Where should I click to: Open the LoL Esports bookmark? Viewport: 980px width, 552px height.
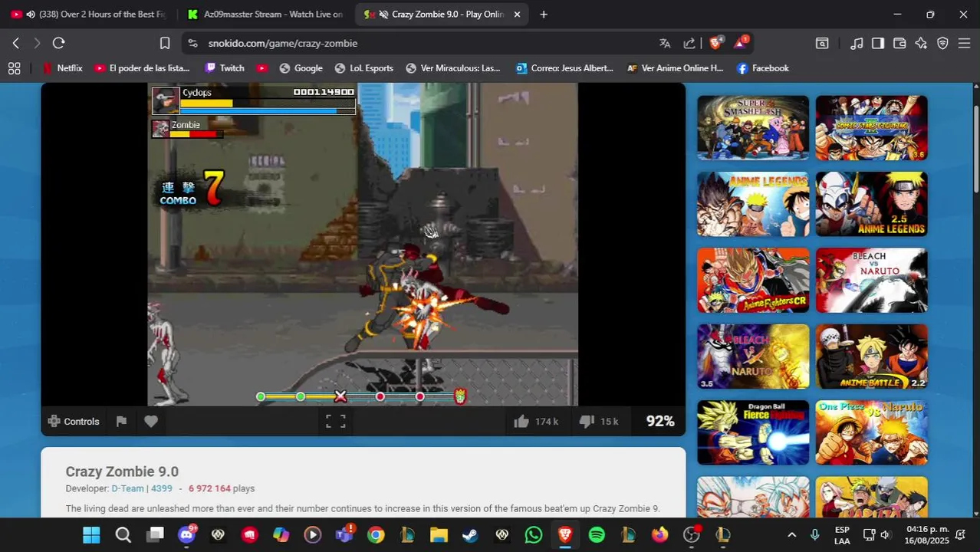click(x=363, y=68)
